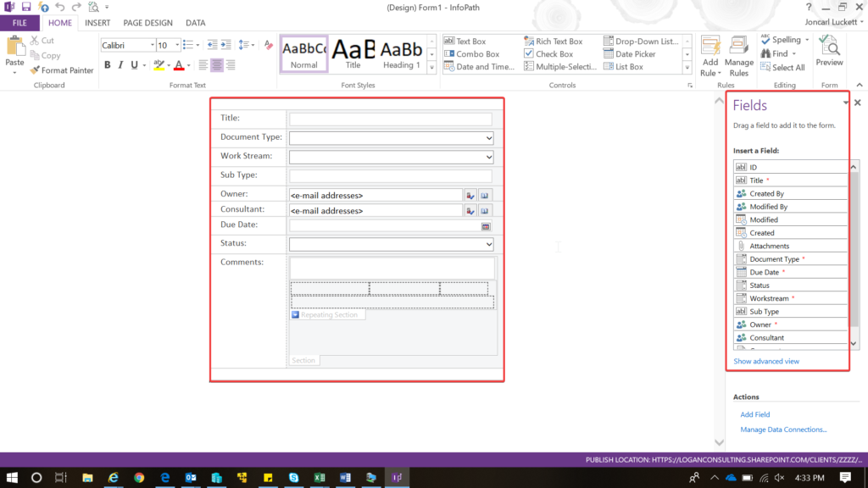Select the Heading 1 font style
This screenshot has width=868, height=488.
[401, 54]
